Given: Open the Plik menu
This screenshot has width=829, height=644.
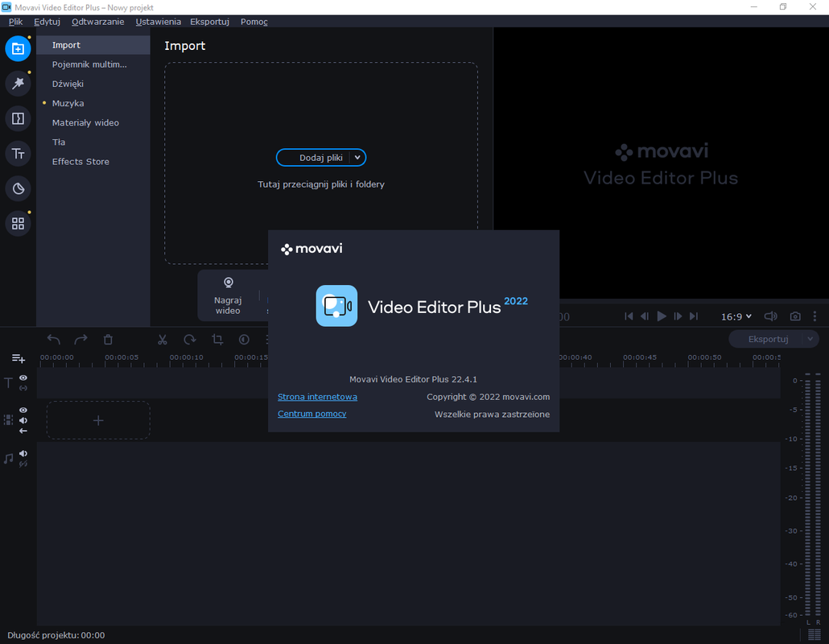Looking at the screenshot, I should click(15, 22).
